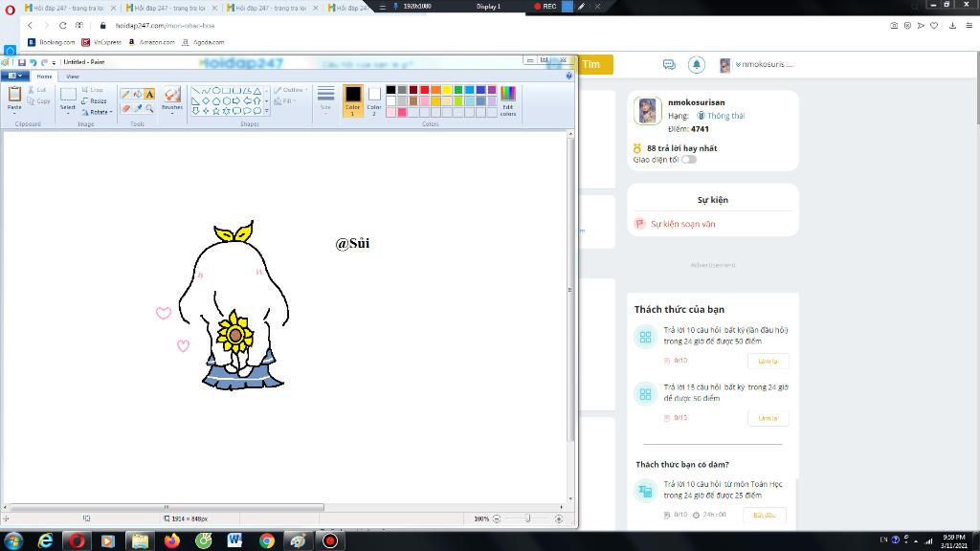Click Paint horizontal scrollbar thumb
Image resolution: width=980 pixels, height=551 pixels.
(x=167, y=507)
